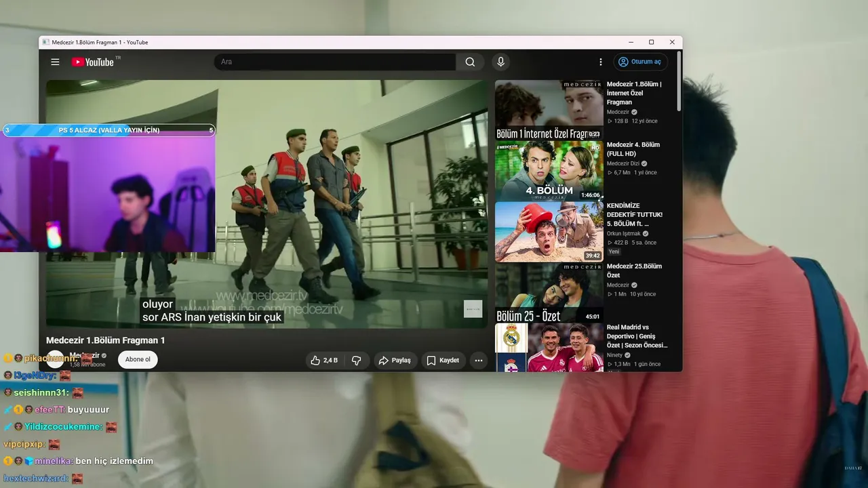
Task: Sign in with the Oturum aç button
Action: pyautogui.click(x=640, y=62)
